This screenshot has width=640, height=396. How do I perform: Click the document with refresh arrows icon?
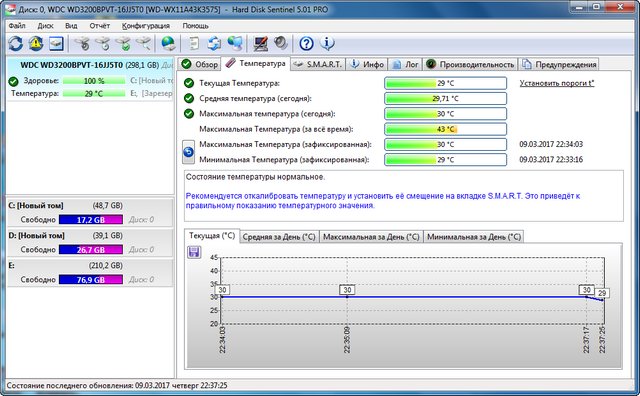(214, 43)
